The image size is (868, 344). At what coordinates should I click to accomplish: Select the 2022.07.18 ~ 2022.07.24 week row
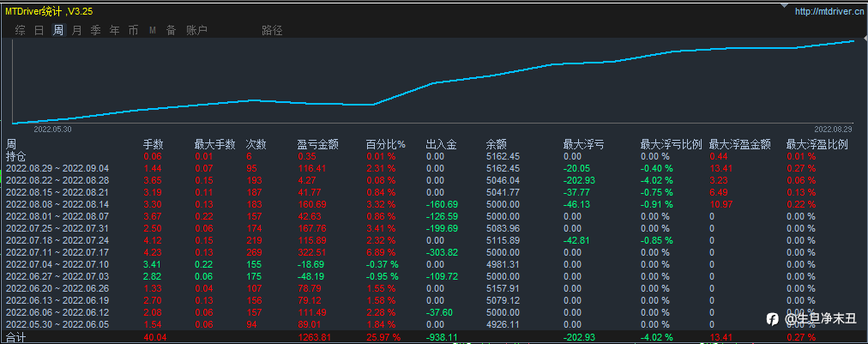[x=434, y=240]
